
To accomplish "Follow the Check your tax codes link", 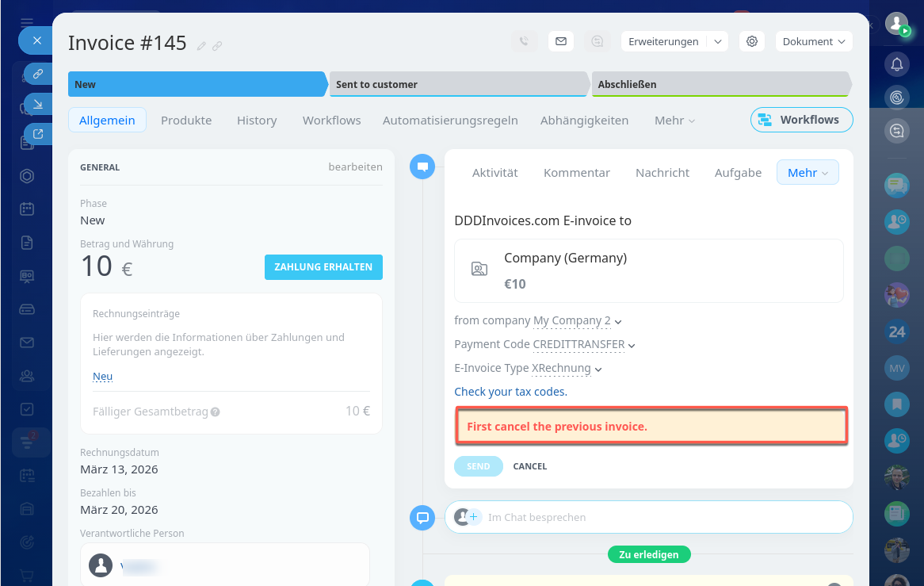I will point(510,392).
